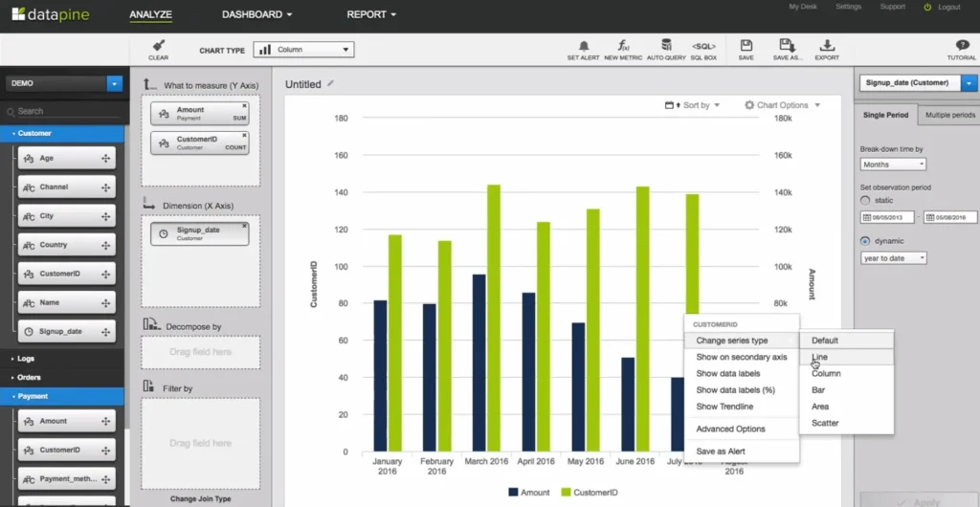Screen dimensions: 980x507
Task: Choose Bar series type
Action: pyautogui.click(x=847, y=389)
